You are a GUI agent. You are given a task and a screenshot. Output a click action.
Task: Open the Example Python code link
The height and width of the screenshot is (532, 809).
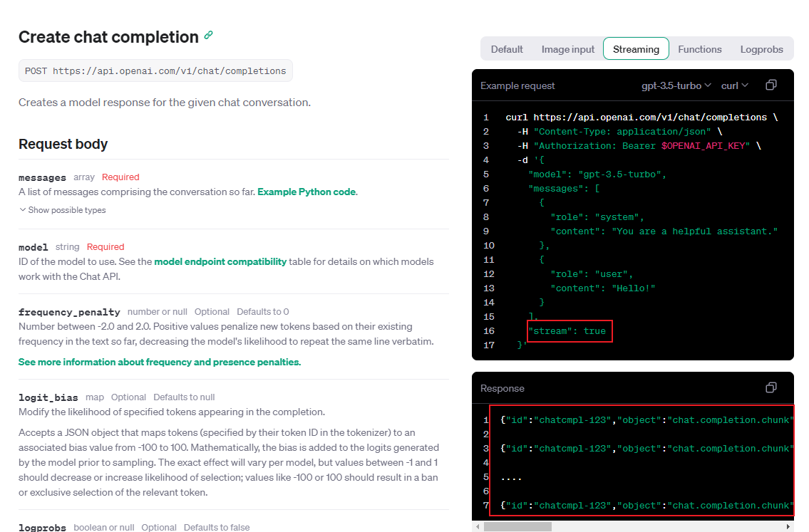tap(306, 192)
